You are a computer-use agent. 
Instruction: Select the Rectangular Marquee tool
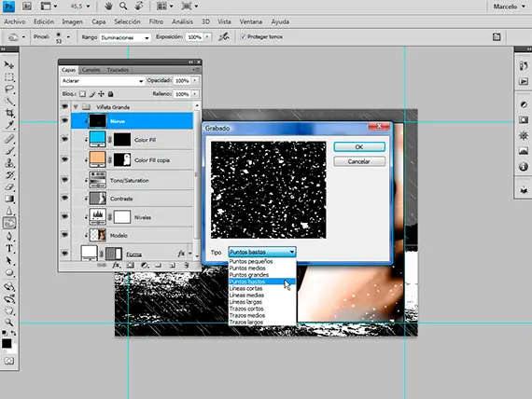[9, 77]
